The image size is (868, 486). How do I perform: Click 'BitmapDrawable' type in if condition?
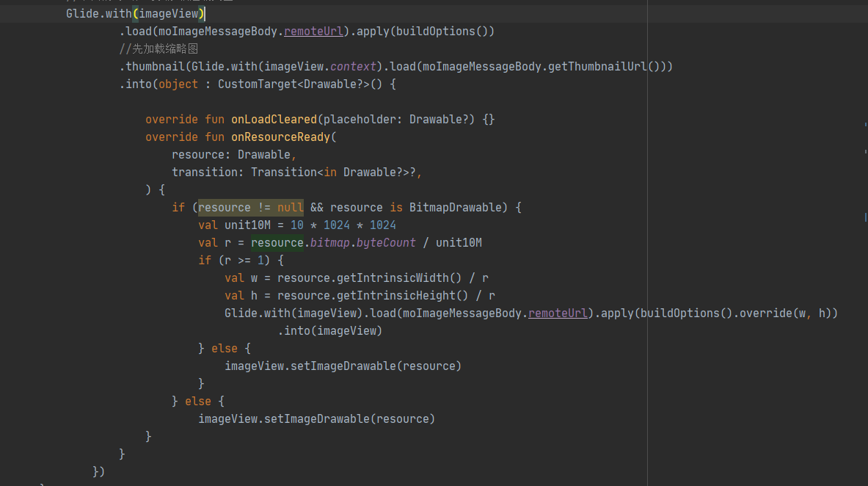point(455,207)
